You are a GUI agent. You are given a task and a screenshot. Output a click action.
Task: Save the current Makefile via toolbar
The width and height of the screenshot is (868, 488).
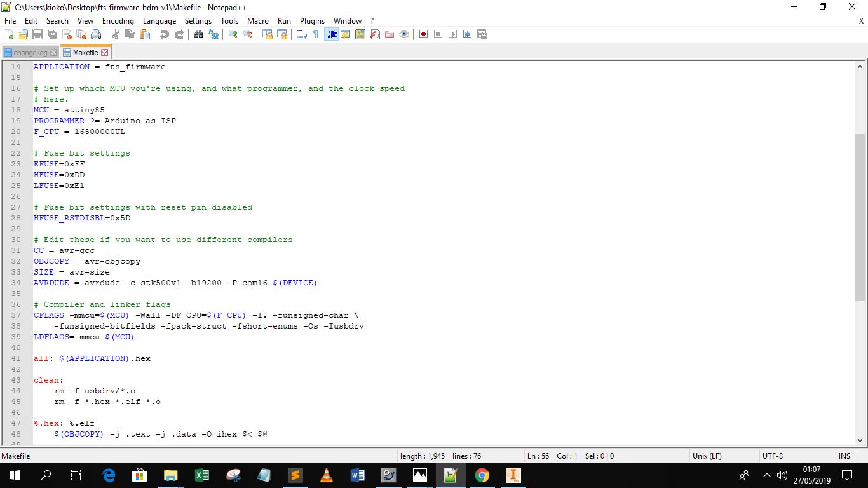point(37,34)
